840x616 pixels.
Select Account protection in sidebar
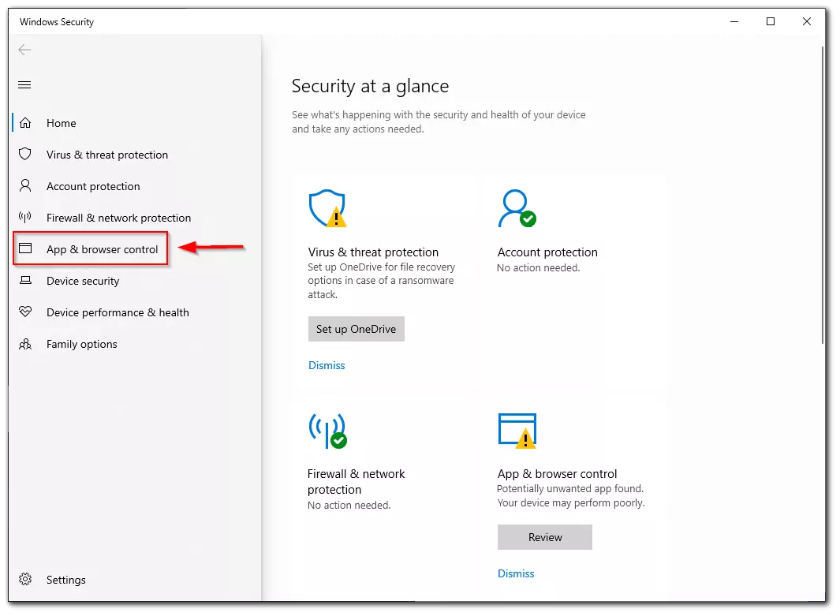pyautogui.click(x=93, y=186)
